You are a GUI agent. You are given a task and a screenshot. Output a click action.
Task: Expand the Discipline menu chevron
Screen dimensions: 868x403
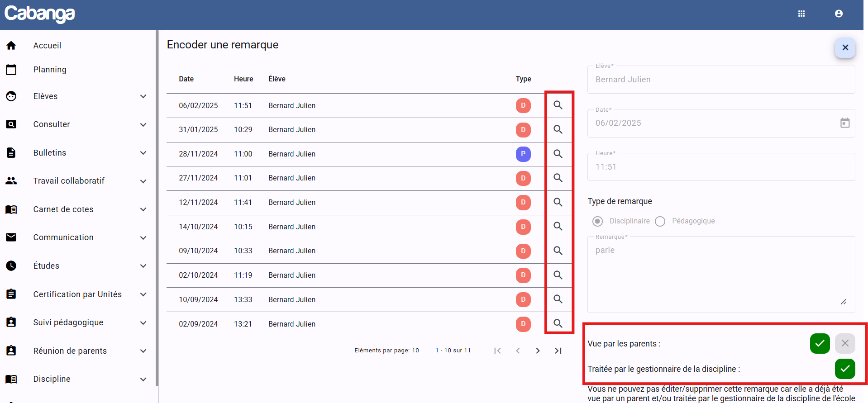point(143,379)
